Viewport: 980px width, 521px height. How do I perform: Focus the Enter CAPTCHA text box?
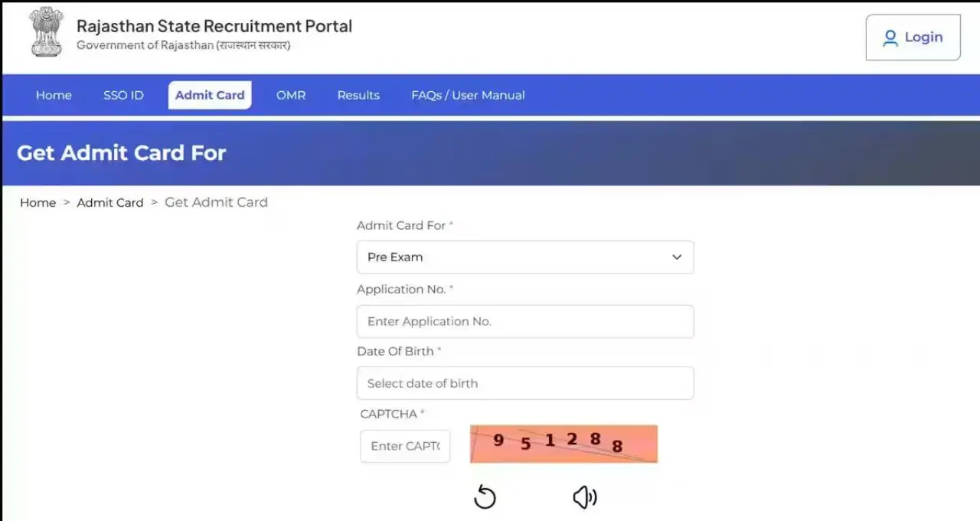pos(405,446)
